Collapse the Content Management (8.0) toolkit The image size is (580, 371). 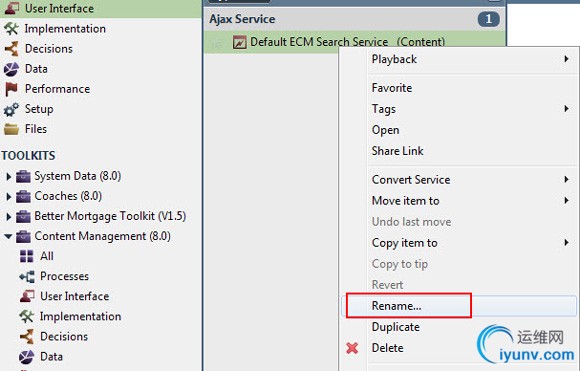pos(8,236)
